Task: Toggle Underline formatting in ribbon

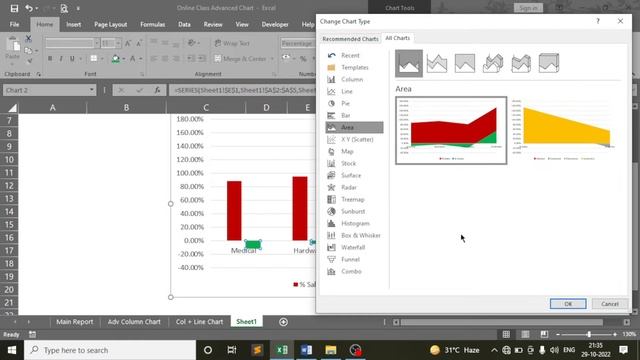Action: 72,59
